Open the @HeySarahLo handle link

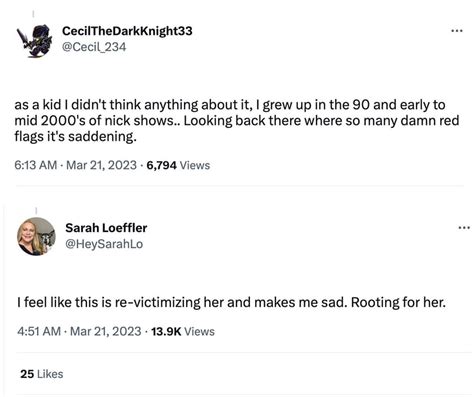click(104, 244)
